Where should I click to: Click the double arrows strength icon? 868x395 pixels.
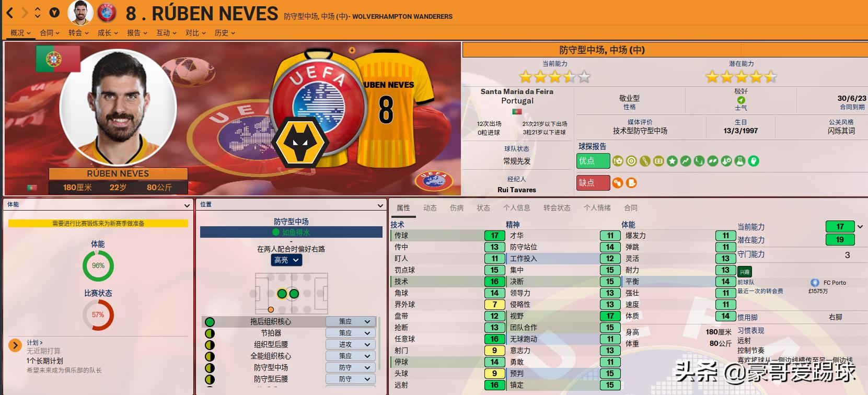713,161
